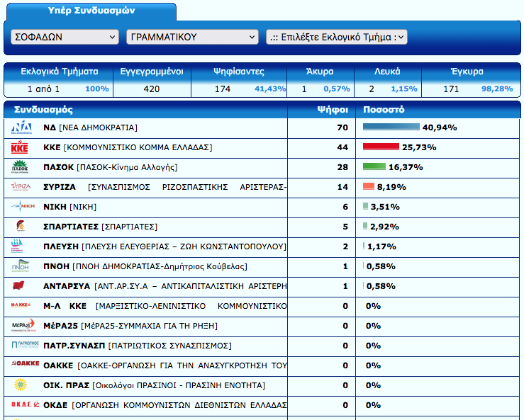This screenshot has width=524, height=420.
Task: Click the ΑΝΤΑΡΣΥΑ red logo icon
Action: (x=19, y=286)
